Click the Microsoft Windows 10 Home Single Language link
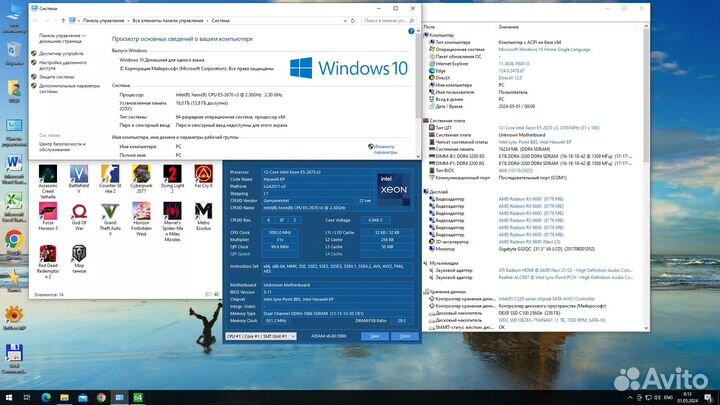 (544, 49)
